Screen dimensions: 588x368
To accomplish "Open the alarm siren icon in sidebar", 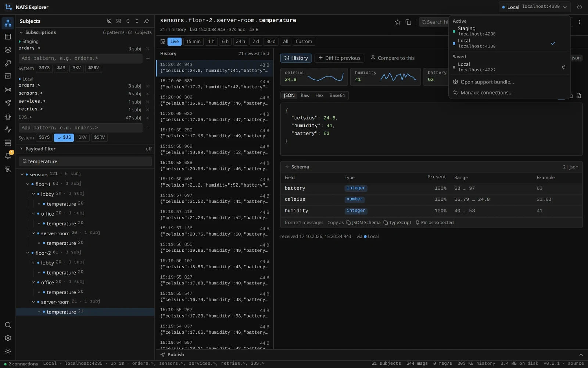I will [x=8, y=116].
